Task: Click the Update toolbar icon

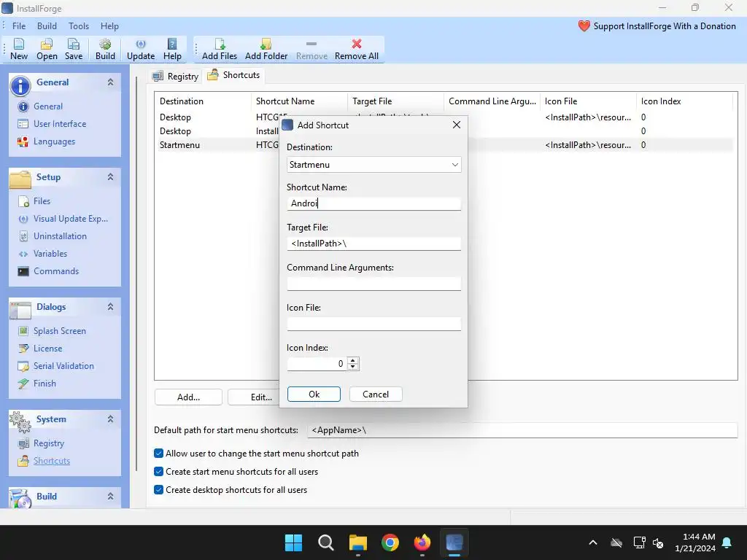Action: 141,44
